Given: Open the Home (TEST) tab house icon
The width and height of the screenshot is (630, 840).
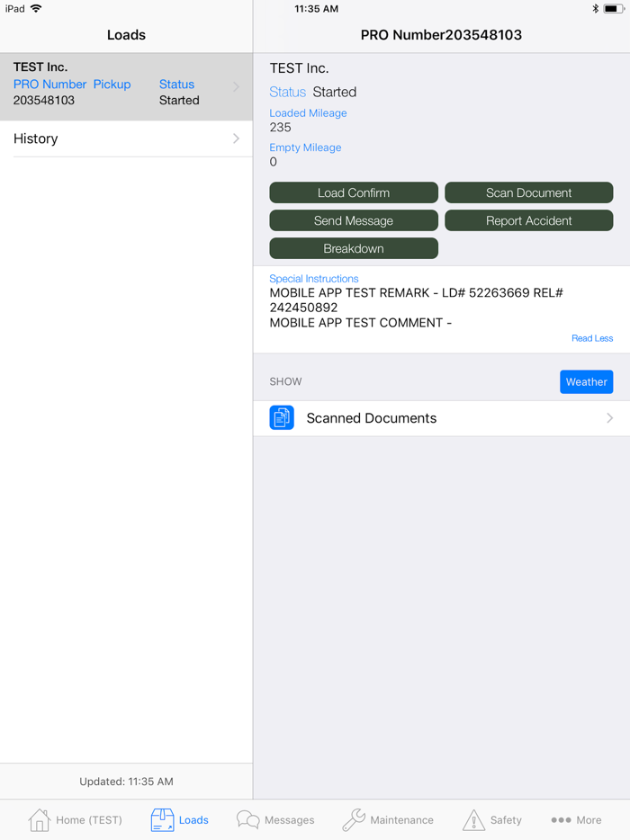Looking at the screenshot, I should click(x=39, y=819).
